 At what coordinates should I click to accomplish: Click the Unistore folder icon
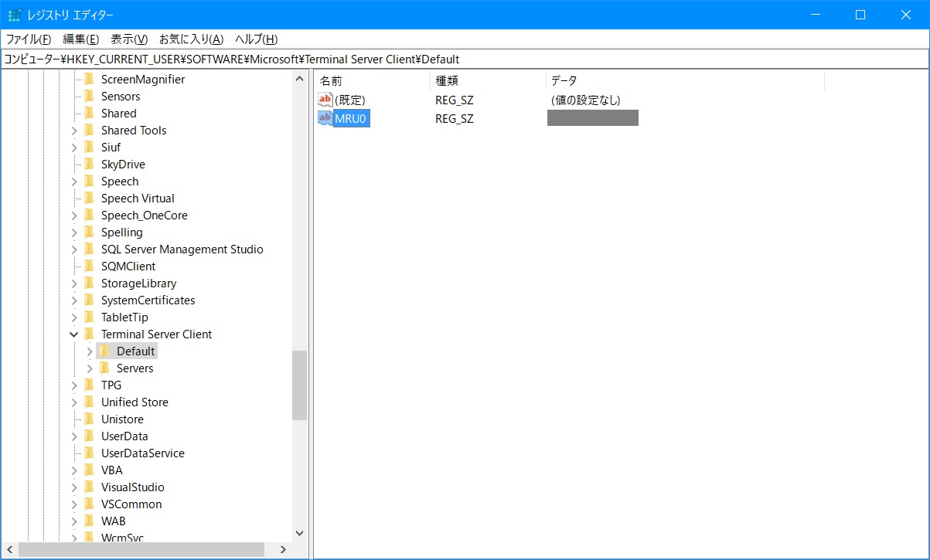[x=90, y=419]
